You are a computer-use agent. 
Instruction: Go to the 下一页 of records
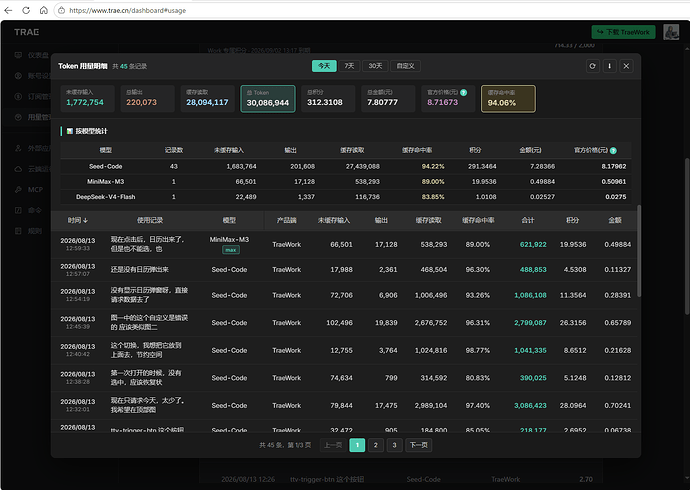click(418, 445)
